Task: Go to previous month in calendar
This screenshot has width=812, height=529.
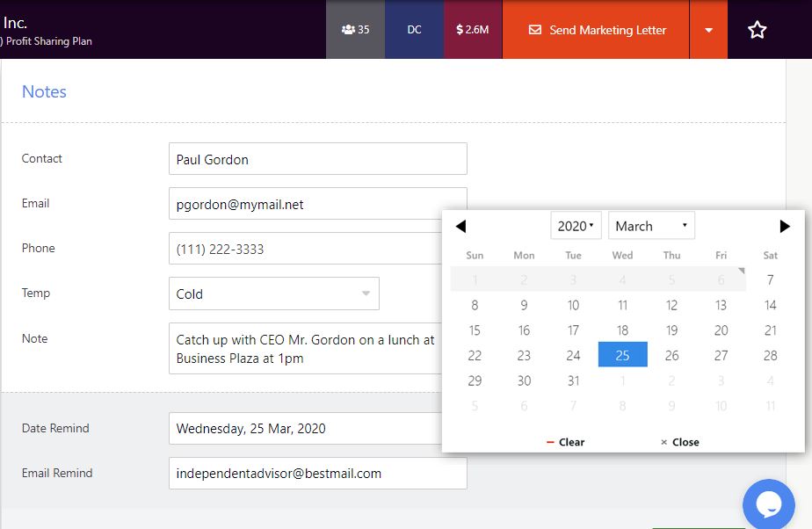Action: (460, 227)
